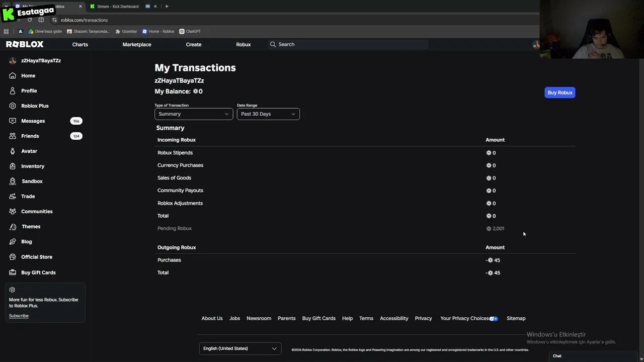Click the Messages 156 unread badge
The width and height of the screenshot is (644, 362).
coord(76,121)
